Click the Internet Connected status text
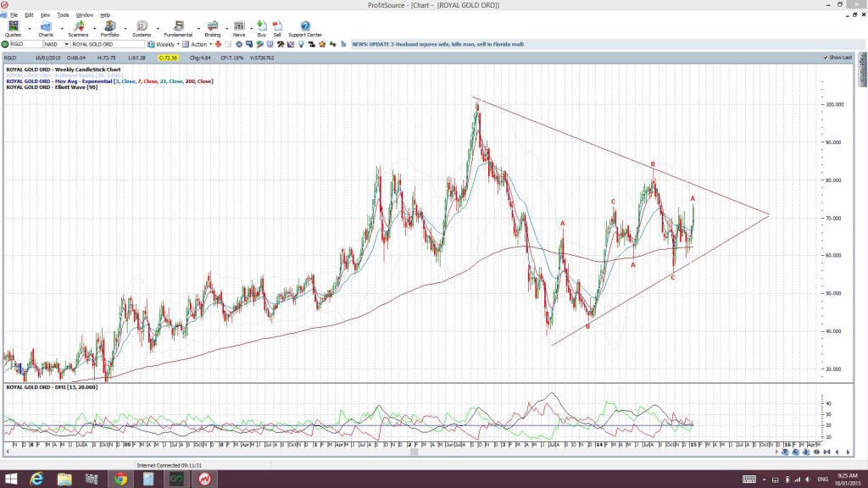 coord(170,466)
